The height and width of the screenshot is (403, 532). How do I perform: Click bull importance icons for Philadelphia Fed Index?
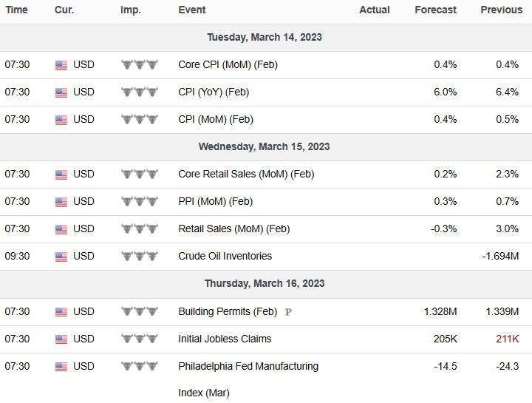(140, 367)
